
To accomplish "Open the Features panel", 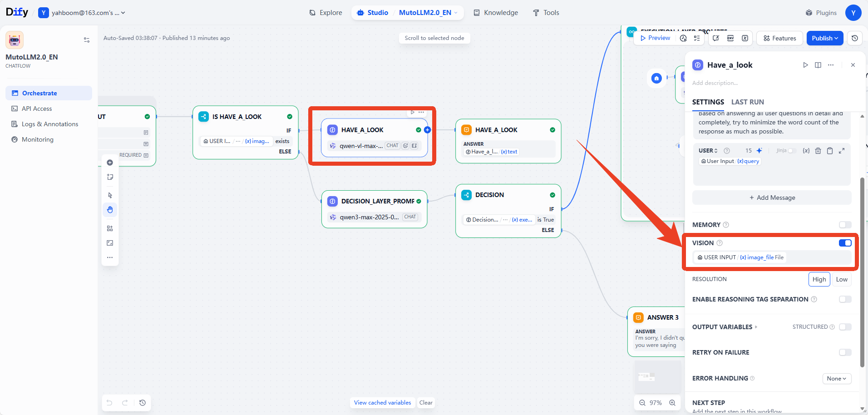I will (x=779, y=38).
